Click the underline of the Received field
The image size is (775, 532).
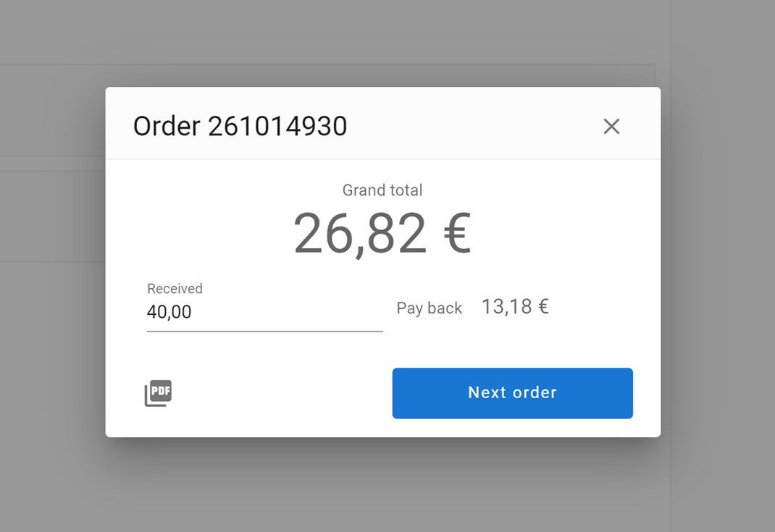pyautogui.click(x=264, y=332)
